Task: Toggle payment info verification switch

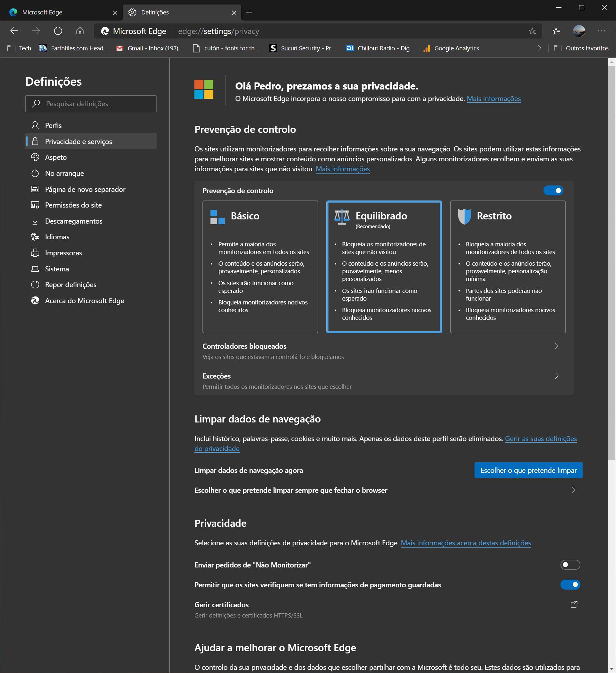Action: click(570, 585)
